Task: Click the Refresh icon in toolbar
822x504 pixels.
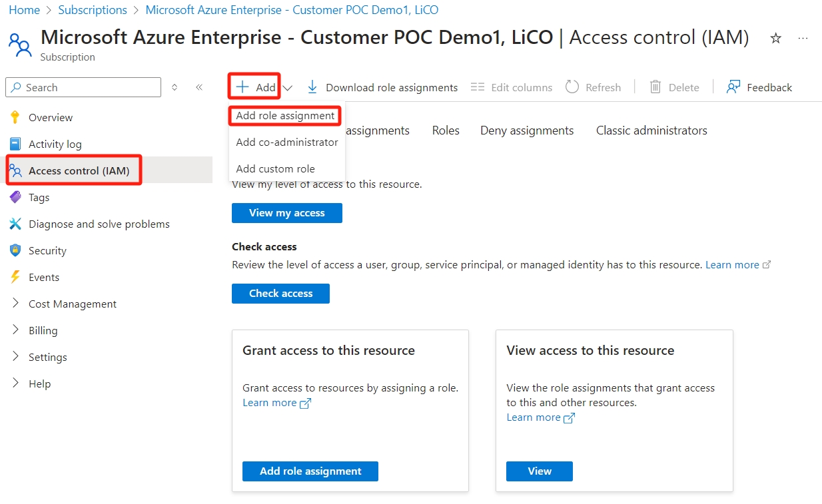Action: pos(572,87)
